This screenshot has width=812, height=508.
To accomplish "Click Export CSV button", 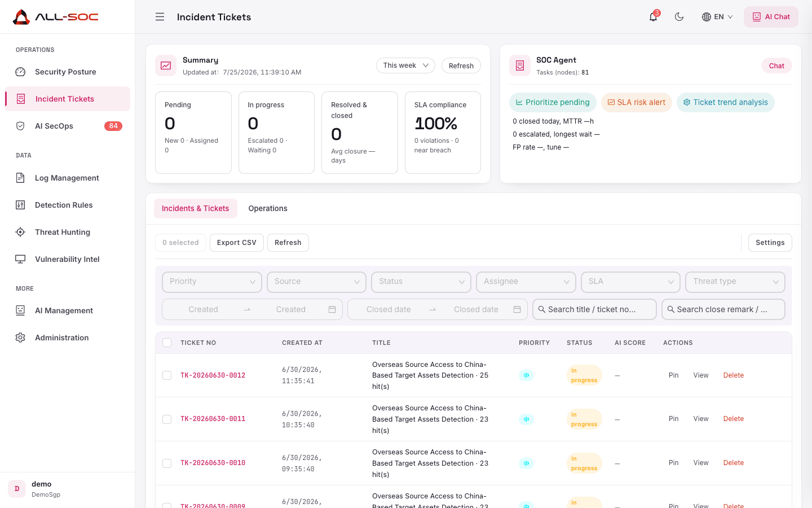I will (237, 243).
